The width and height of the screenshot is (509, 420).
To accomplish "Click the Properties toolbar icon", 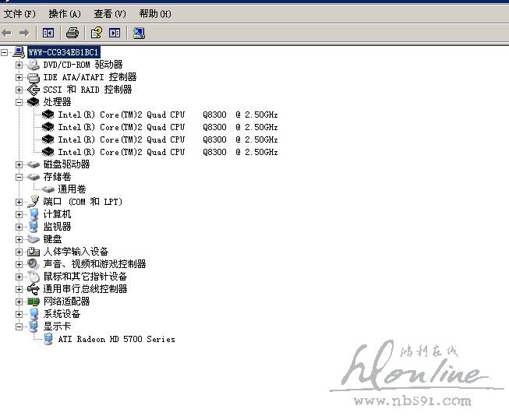I will [x=97, y=33].
